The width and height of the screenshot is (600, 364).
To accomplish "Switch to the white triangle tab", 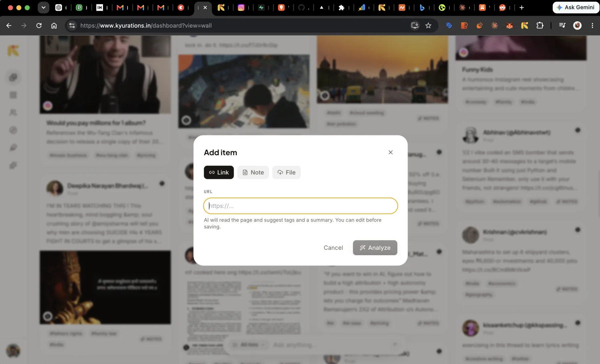I will coord(322,7).
